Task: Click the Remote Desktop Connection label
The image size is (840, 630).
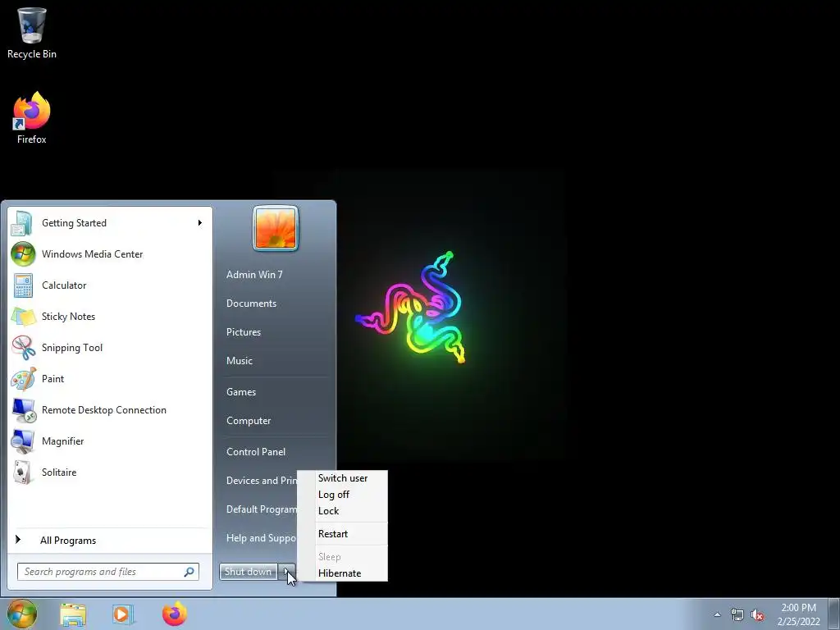Action: [104, 410]
